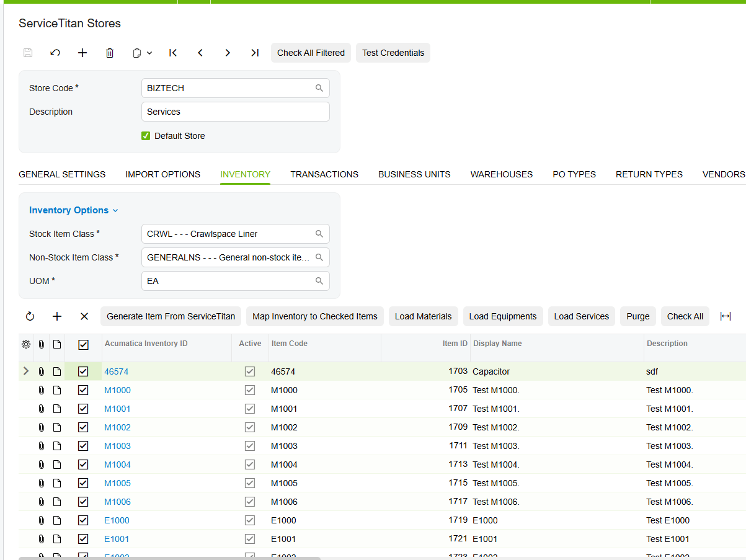The height and width of the screenshot is (560, 746).
Task: Add a new store record with plus icon
Action: (82, 53)
